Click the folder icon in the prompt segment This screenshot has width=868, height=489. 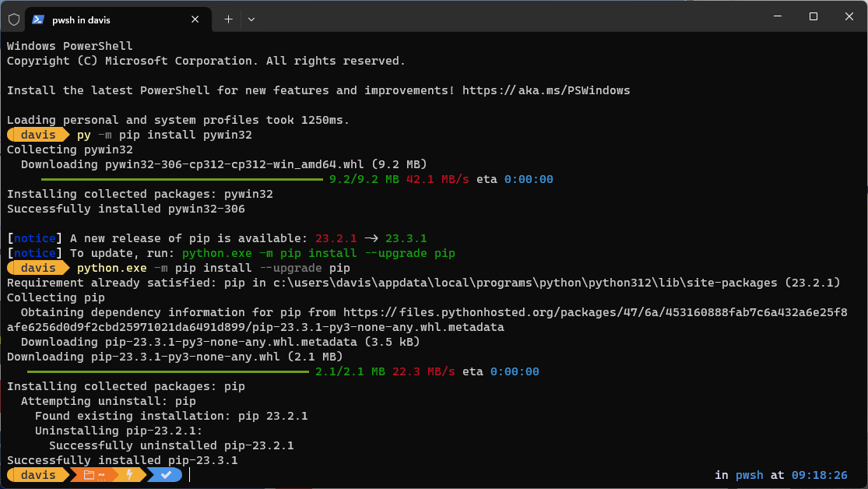[x=87, y=474]
